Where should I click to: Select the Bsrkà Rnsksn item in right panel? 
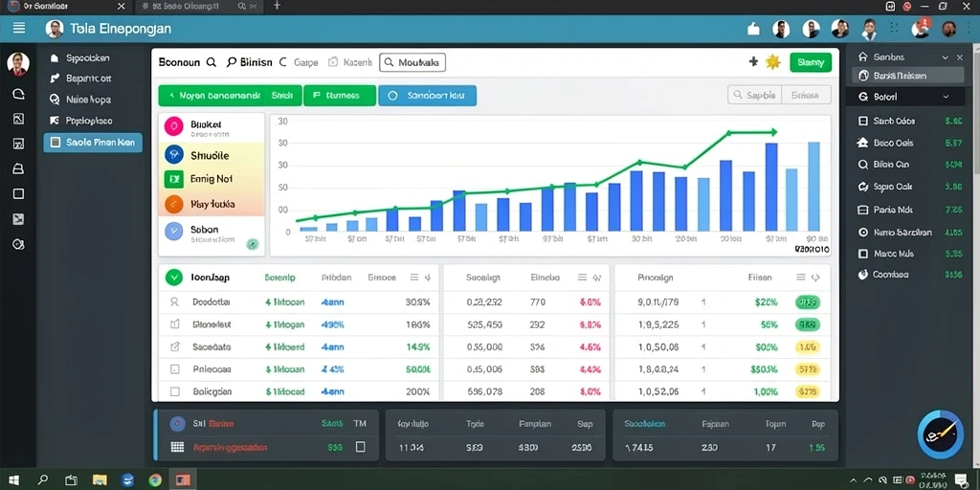(x=908, y=76)
